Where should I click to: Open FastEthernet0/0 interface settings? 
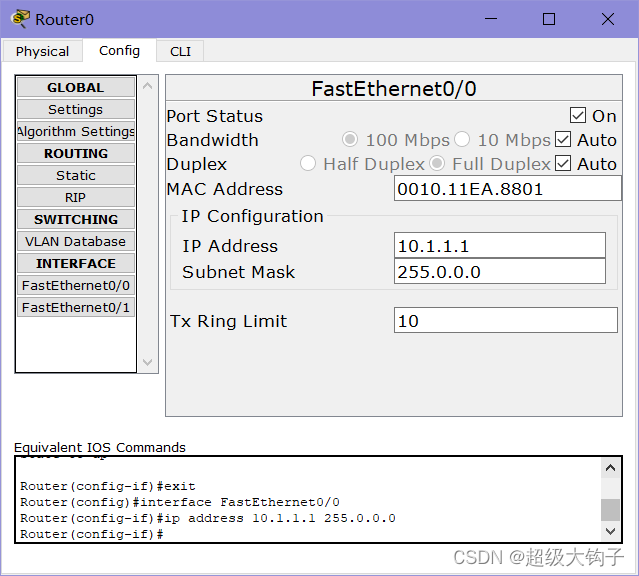[76, 285]
